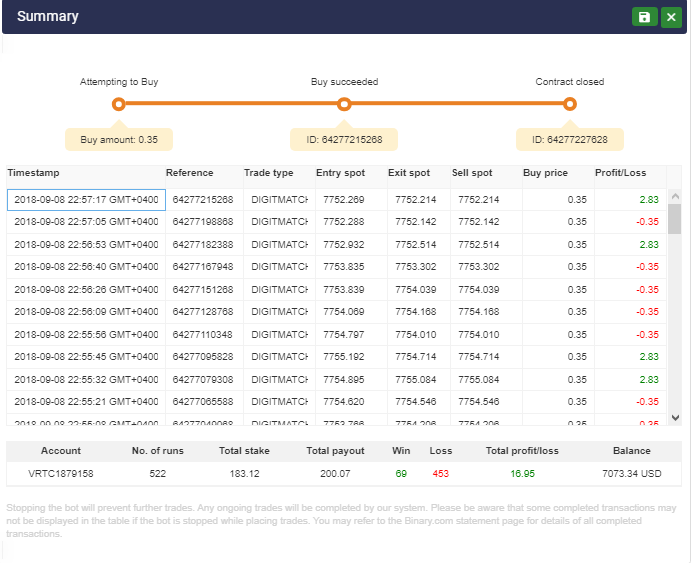This screenshot has height=563, width=691.
Task: Click sell spot cell 7754.546
Action: tap(487, 402)
